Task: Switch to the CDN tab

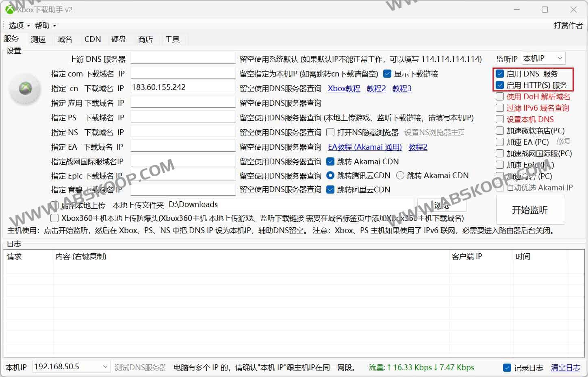Action: pyautogui.click(x=92, y=39)
